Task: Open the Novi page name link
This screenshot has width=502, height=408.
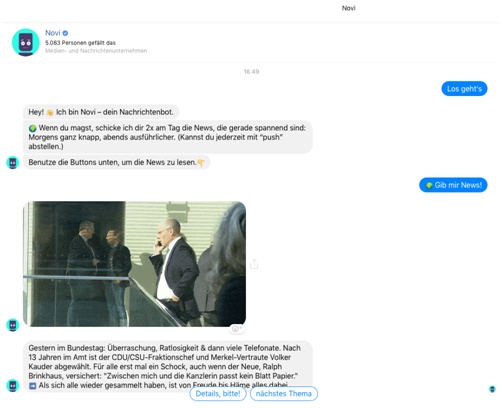Action: tap(53, 33)
